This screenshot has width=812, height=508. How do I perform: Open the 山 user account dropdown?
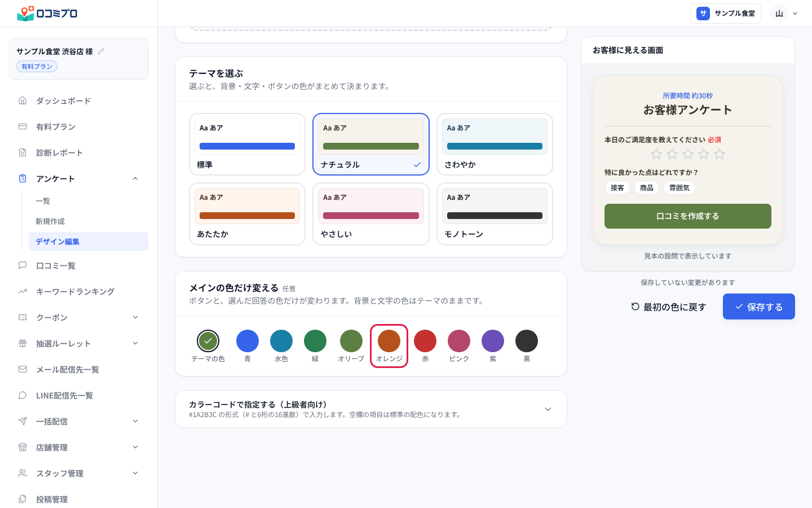(x=785, y=14)
